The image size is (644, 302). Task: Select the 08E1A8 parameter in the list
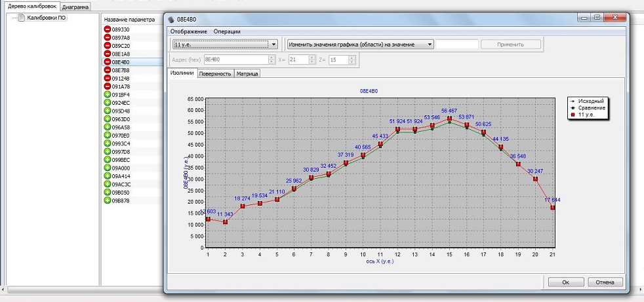tap(121, 54)
